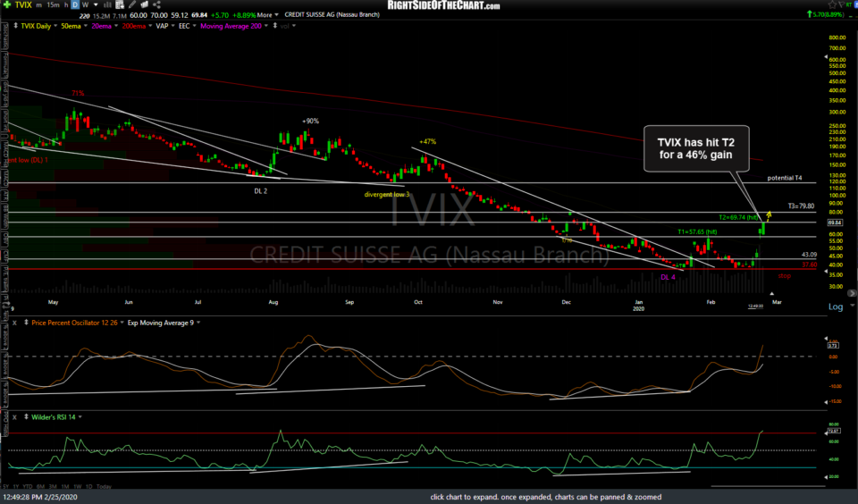Click the green up-arrow price change indicator
The height and width of the screenshot is (504, 858).
tap(810, 14)
